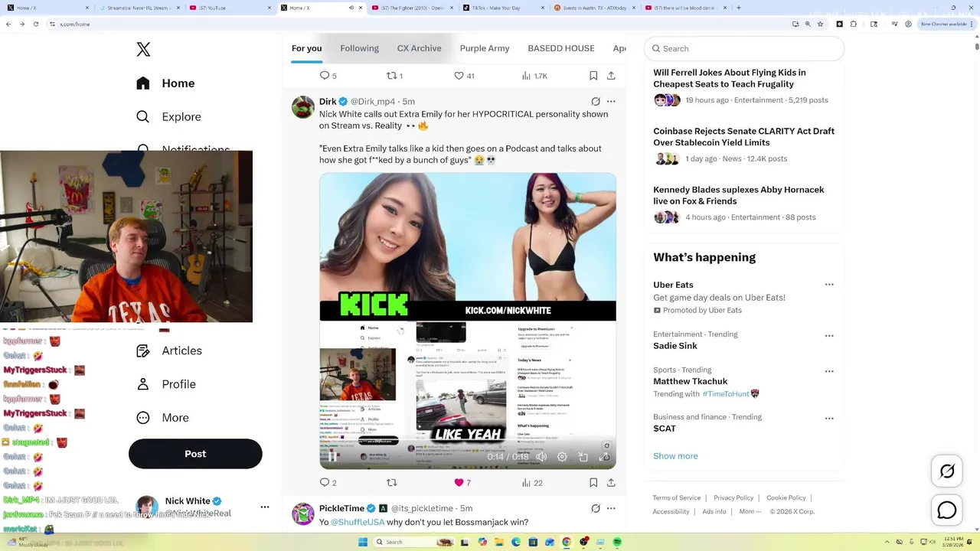
Task: Open Profile in the sidebar
Action: [166, 384]
